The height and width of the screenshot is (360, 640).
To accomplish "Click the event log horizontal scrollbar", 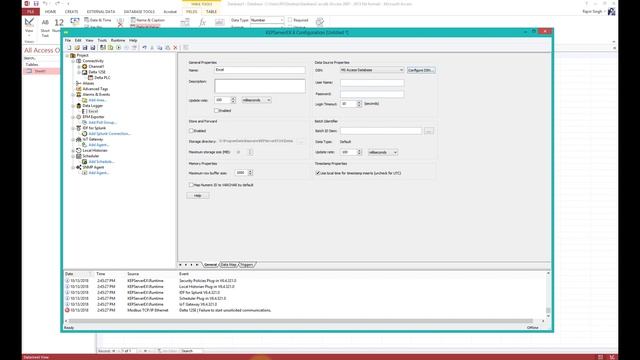I will tap(301, 321).
